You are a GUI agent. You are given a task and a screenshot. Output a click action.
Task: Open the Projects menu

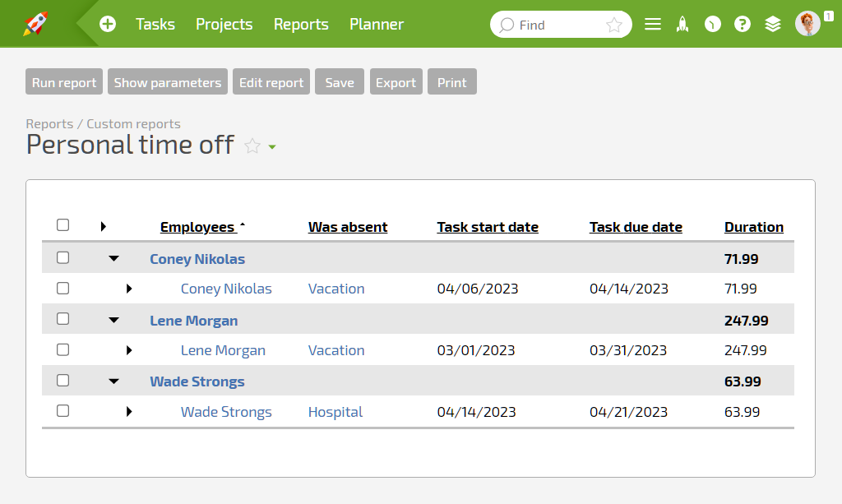pos(224,24)
